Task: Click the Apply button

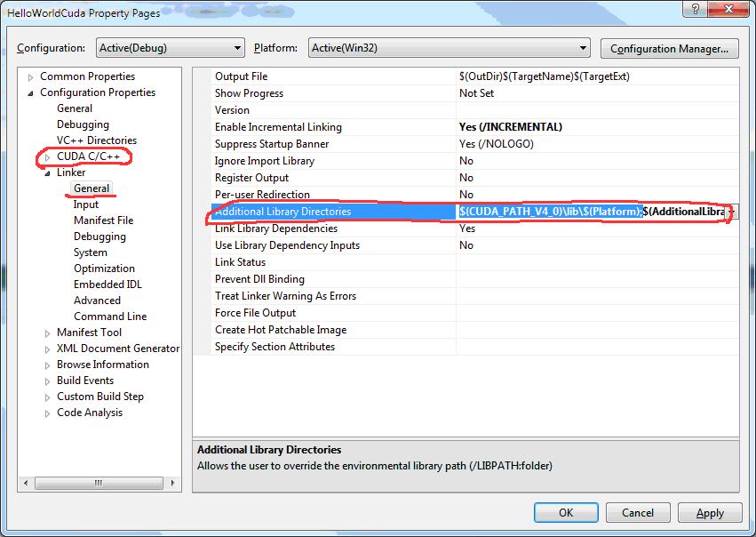Action: point(710,512)
